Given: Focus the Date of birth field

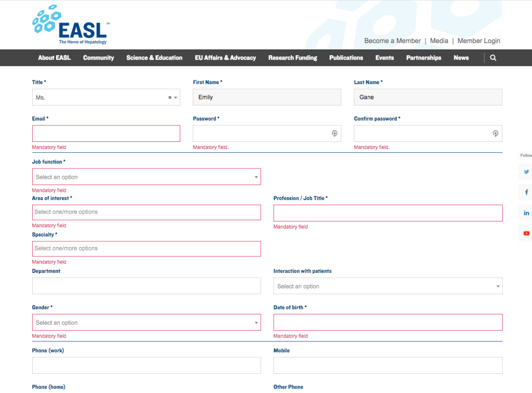Looking at the screenshot, I should [388, 323].
